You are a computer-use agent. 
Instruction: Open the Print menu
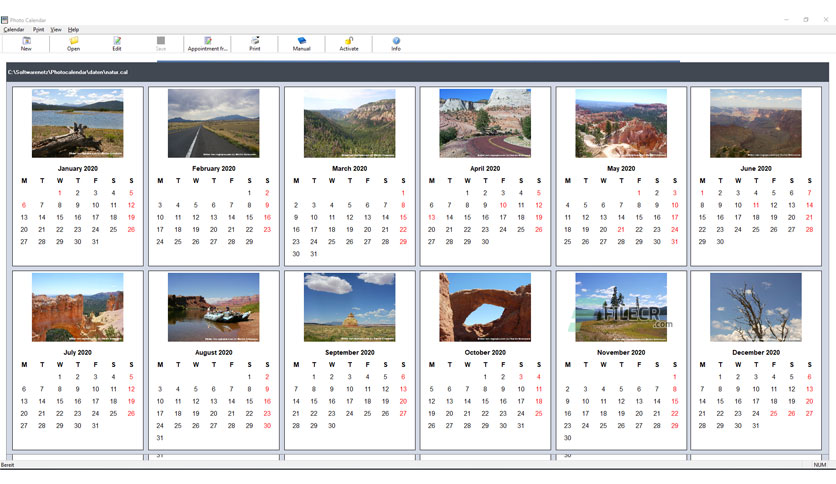click(38, 29)
